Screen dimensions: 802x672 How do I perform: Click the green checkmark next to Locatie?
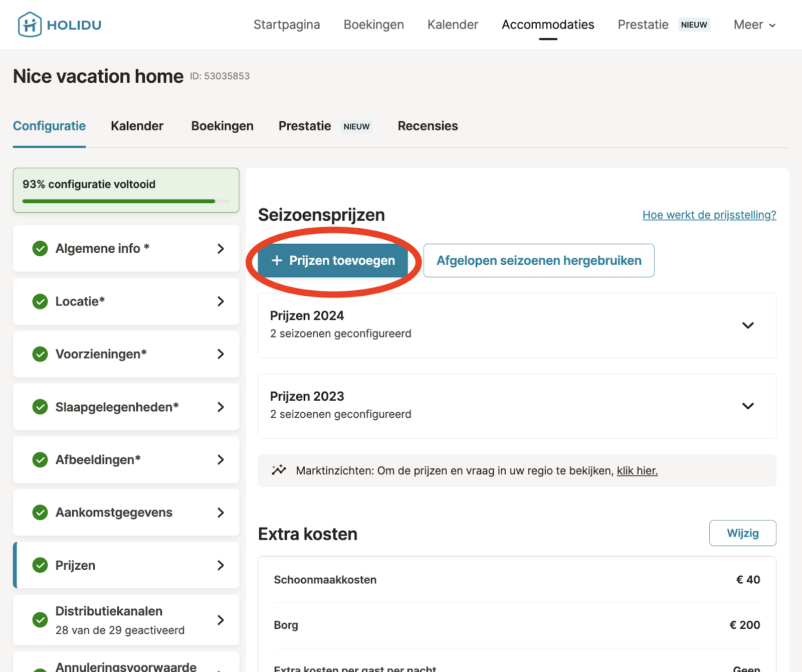point(40,301)
